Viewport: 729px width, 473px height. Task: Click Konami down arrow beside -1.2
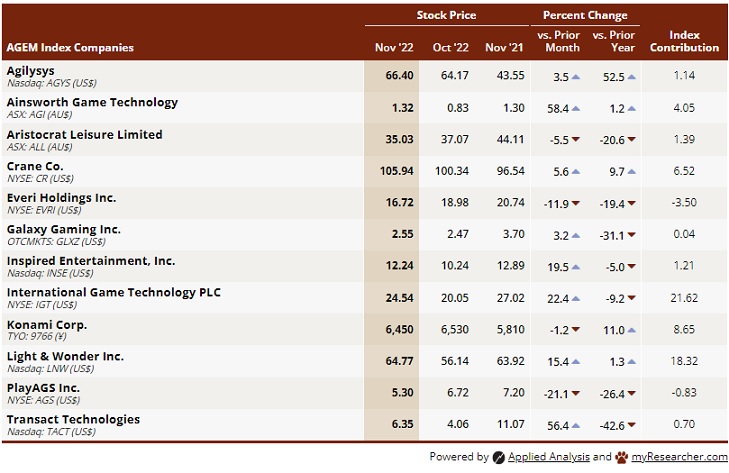576,330
